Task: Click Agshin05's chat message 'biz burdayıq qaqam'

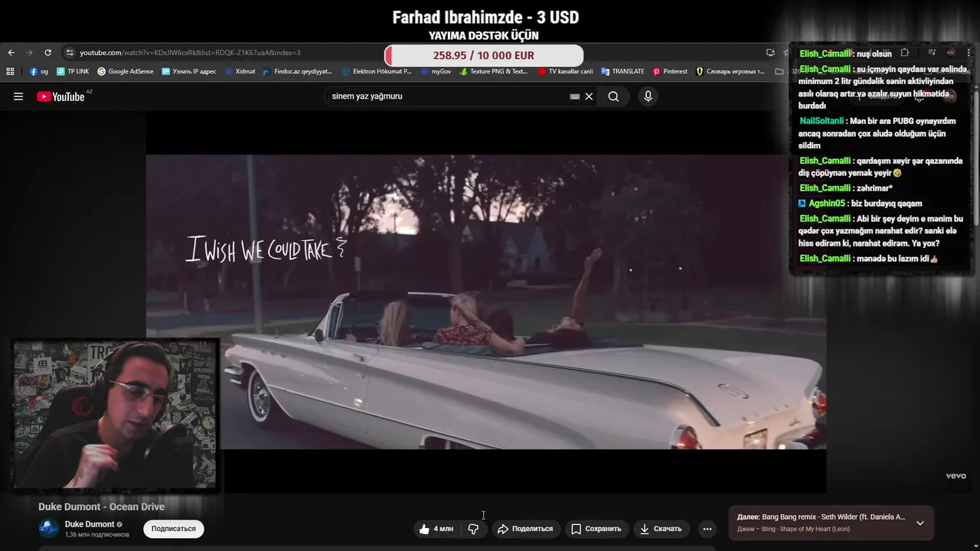Action: click(x=887, y=204)
